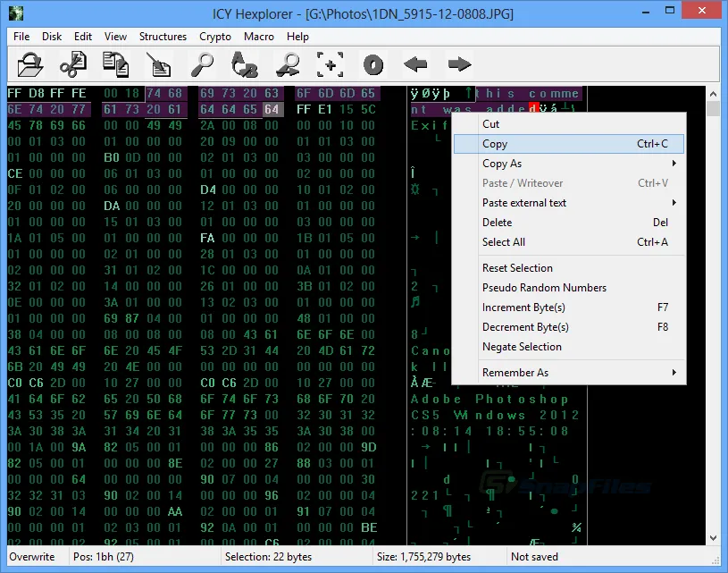Maximize the ICY Hexplorer window
Image resolution: width=728 pixels, height=573 pixels.
point(670,11)
